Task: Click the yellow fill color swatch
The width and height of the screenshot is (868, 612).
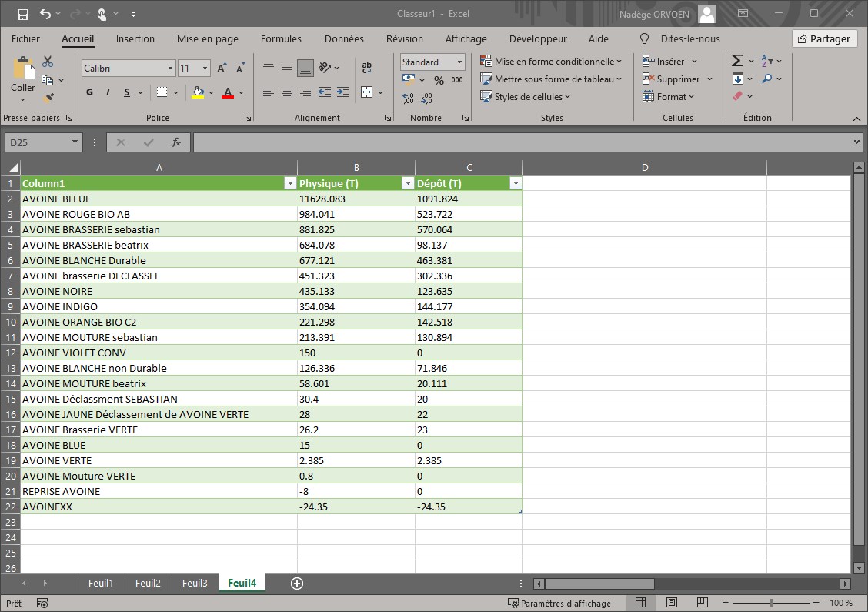Action: pyautogui.click(x=198, y=92)
